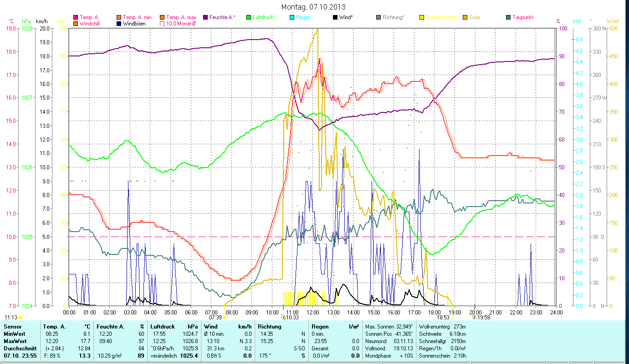Image resolution: width=629 pixels, height=364 pixels.
Task: Click the Vollmond 19.10.13 entry
Action: click(389, 349)
